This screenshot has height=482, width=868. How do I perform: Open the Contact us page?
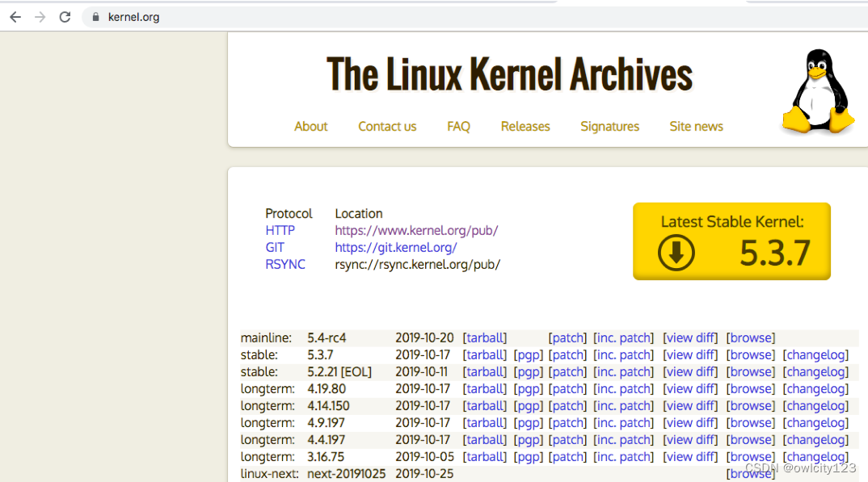(387, 127)
